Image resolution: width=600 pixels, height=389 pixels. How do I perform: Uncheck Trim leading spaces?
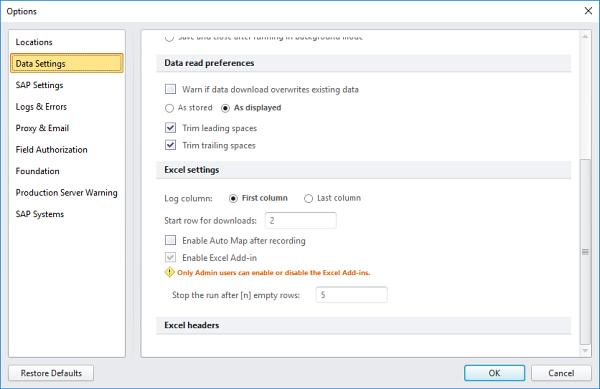pos(170,128)
